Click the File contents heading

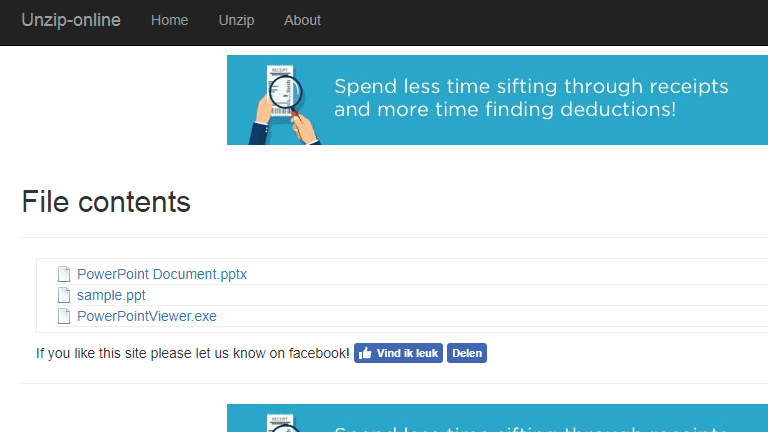pos(106,202)
